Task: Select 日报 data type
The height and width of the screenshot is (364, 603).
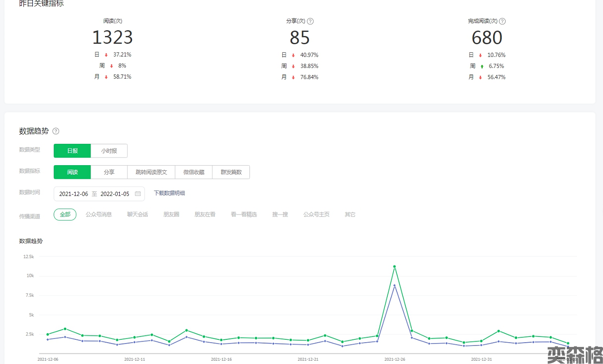Action: [x=72, y=151]
